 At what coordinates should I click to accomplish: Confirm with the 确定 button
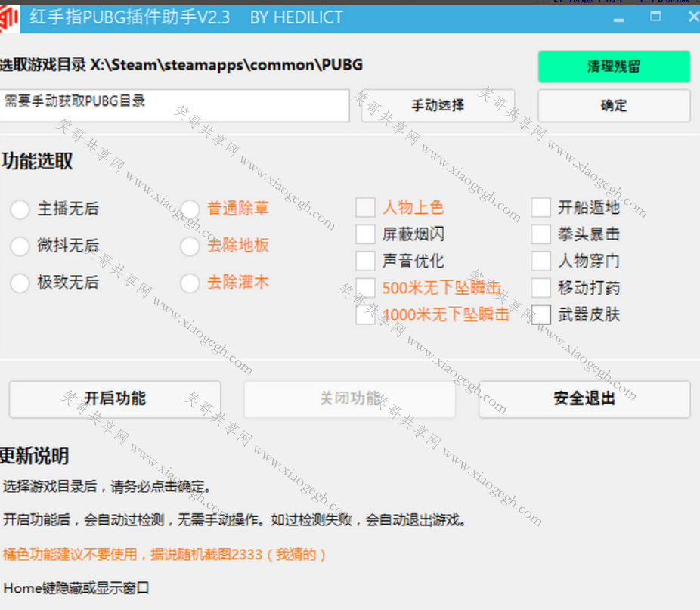(614, 106)
